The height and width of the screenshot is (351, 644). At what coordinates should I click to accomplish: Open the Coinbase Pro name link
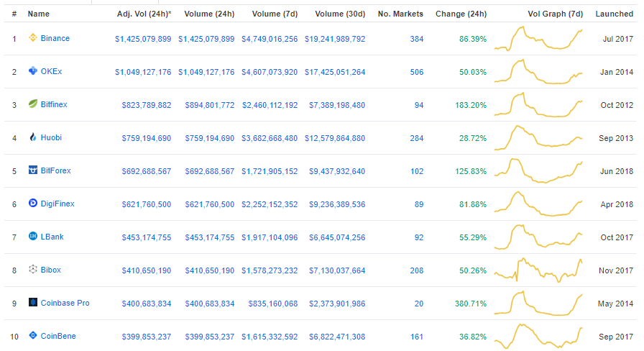click(65, 303)
